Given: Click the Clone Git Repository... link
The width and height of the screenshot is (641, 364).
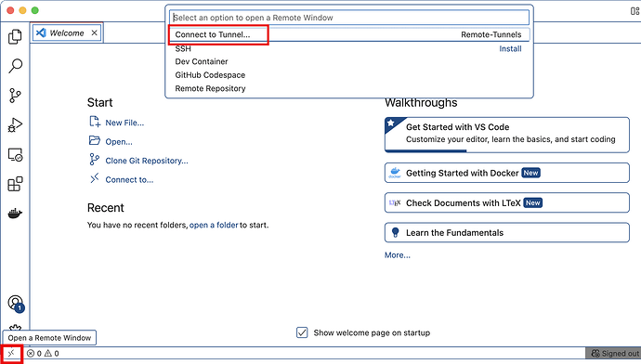Looking at the screenshot, I should pyautogui.click(x=147, y=161).
